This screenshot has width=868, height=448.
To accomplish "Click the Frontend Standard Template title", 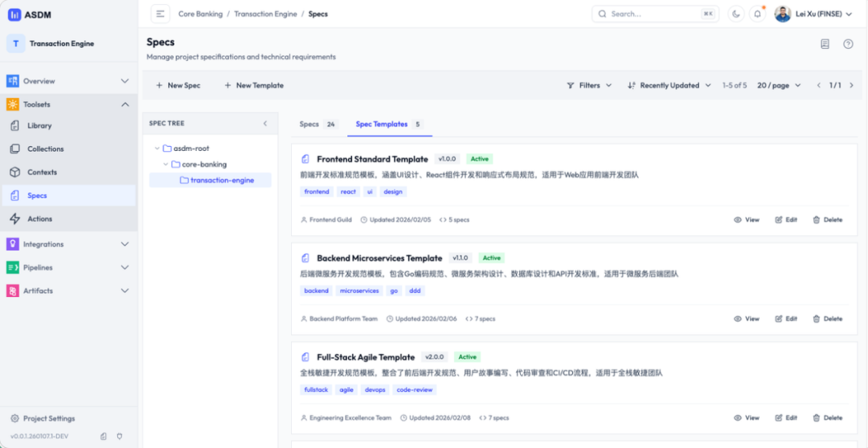I will (373, 159).
